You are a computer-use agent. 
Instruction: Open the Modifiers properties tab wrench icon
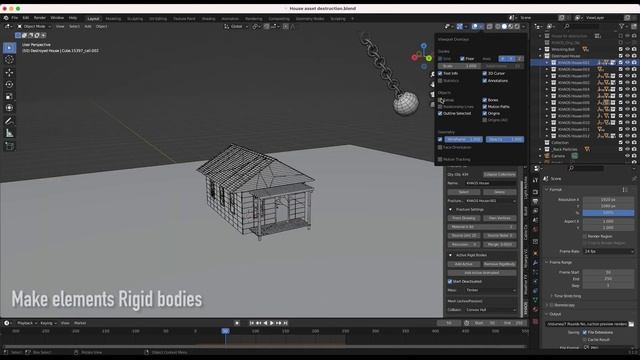click(x=535, y=263)
